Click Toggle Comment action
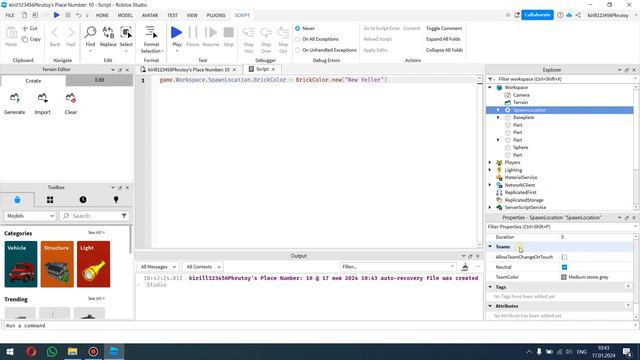Image resolution: width=640 pixels, height=360 pixels. pyautogui.click(x=444, y=29)
